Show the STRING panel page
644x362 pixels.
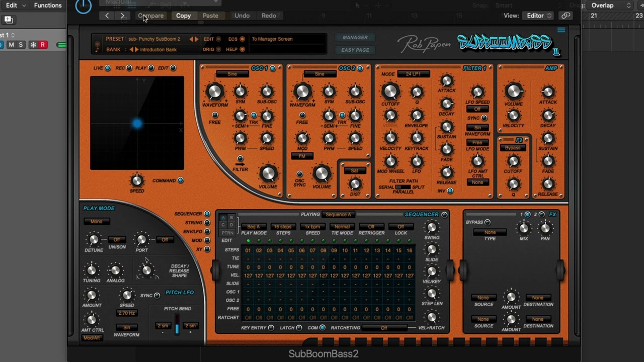pos(207,223)
